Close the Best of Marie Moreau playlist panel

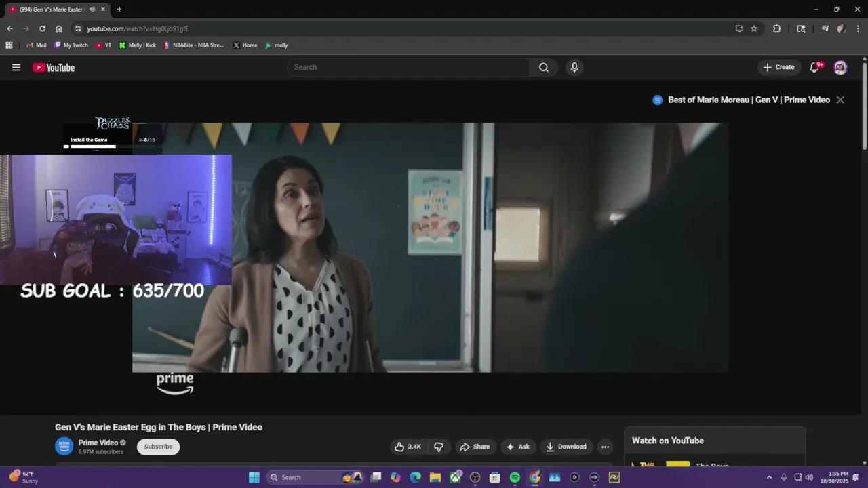pyautogui.click(x=840, y=100)
